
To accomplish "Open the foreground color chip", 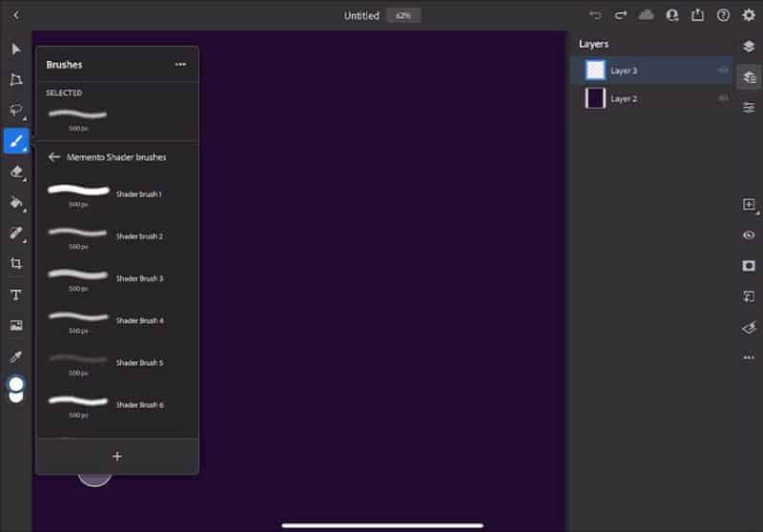I will 16,383.
